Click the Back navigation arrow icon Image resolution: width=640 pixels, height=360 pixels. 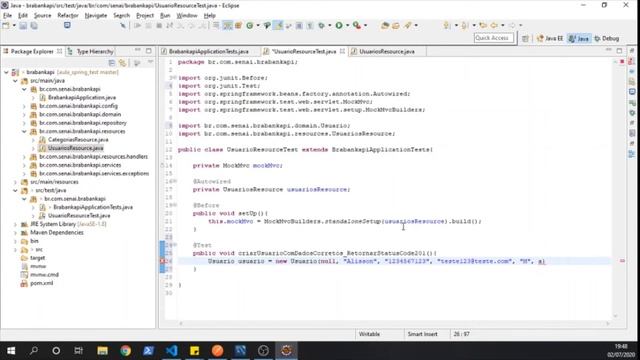tap(494, 25)
